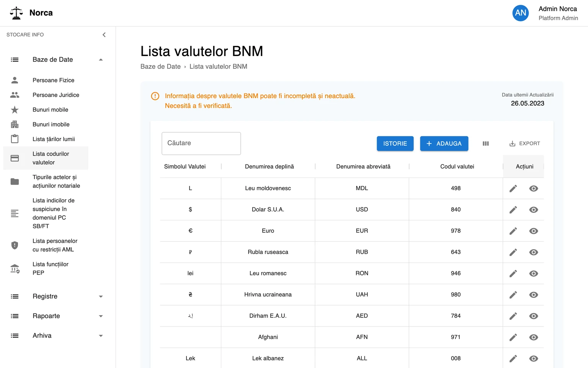Collapse the Baze de Date section
Viewport: 588px width, 368px height.
coord(101,59)
